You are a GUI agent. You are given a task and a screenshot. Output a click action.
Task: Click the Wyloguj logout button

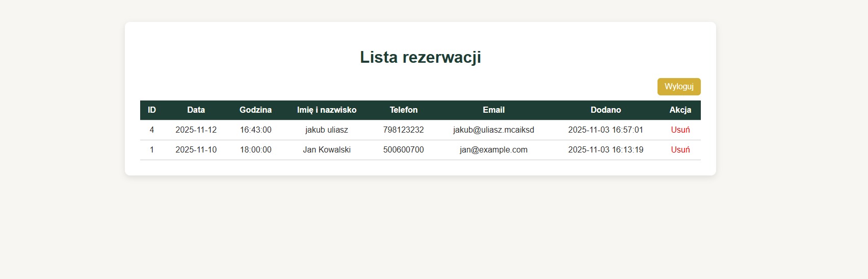pyautogui.click(x=678, y=87)
